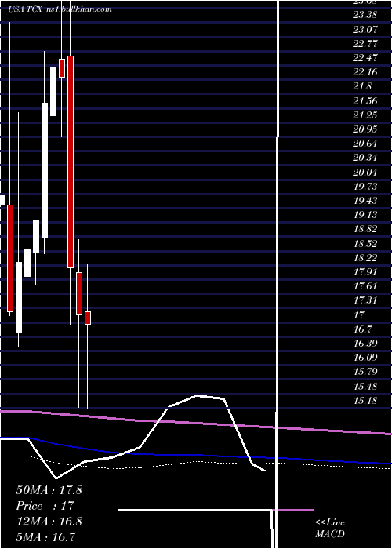
Task: Click the 17.31 price axis label
Action: tap(365, 300)
